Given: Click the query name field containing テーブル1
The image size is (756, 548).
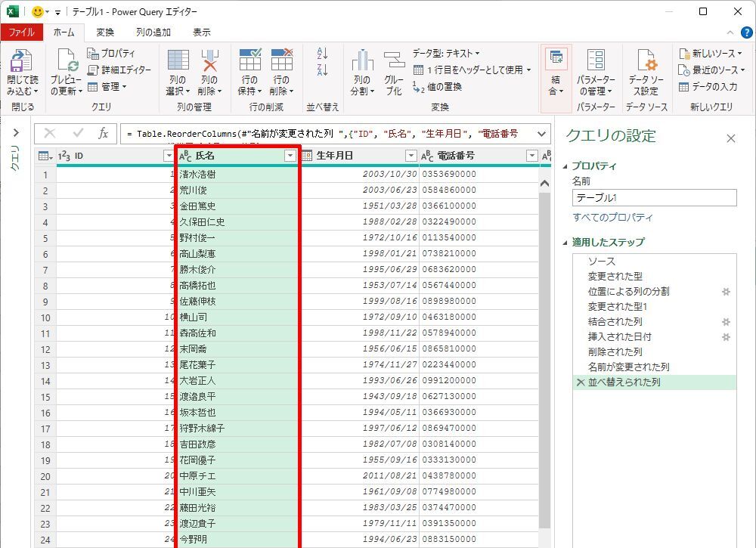Looking at the screenshot, I should [x=654, y=197].
